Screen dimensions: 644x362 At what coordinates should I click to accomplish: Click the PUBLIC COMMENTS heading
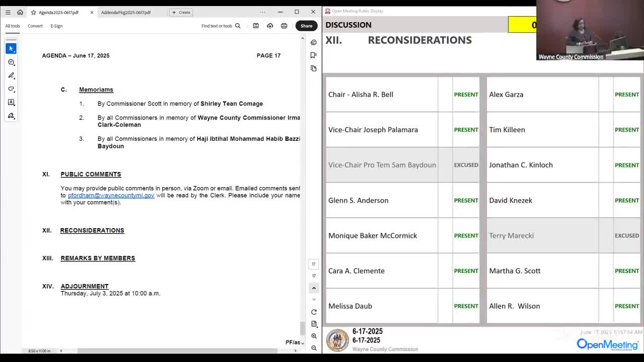click(x=91, y=174)
